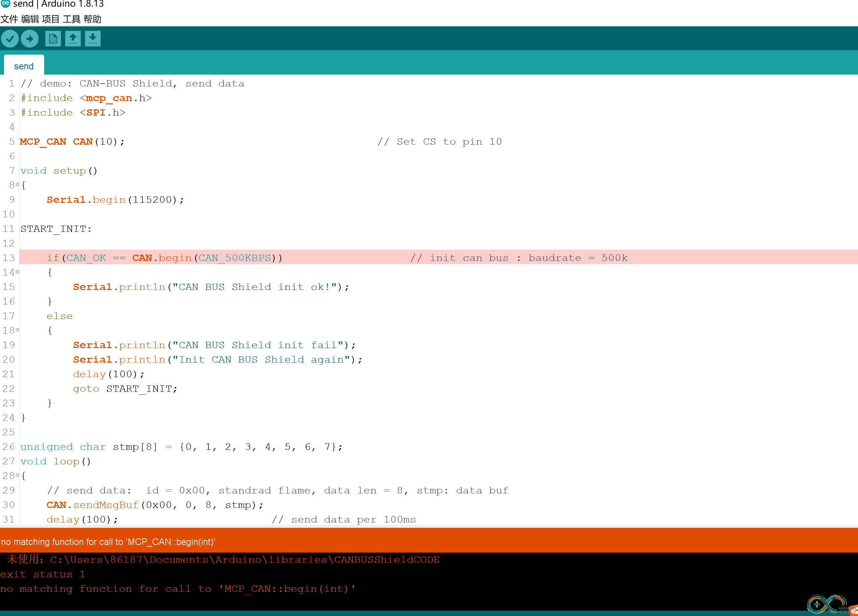Click on '#include <SPI.h>' line
Screen dimensions: 858x616
point(73,112)
